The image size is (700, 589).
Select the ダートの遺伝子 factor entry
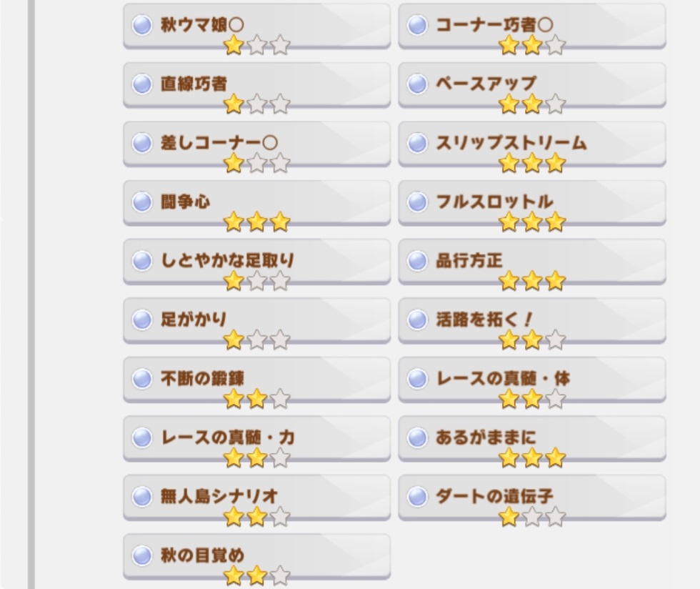pyautogui.click(x=532, y=498)
